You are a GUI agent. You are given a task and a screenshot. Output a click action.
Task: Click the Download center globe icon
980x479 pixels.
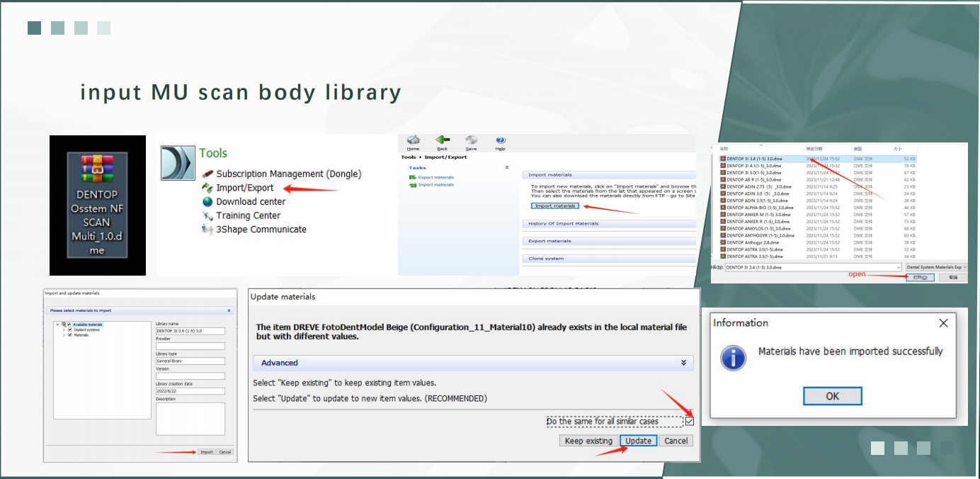207,201
